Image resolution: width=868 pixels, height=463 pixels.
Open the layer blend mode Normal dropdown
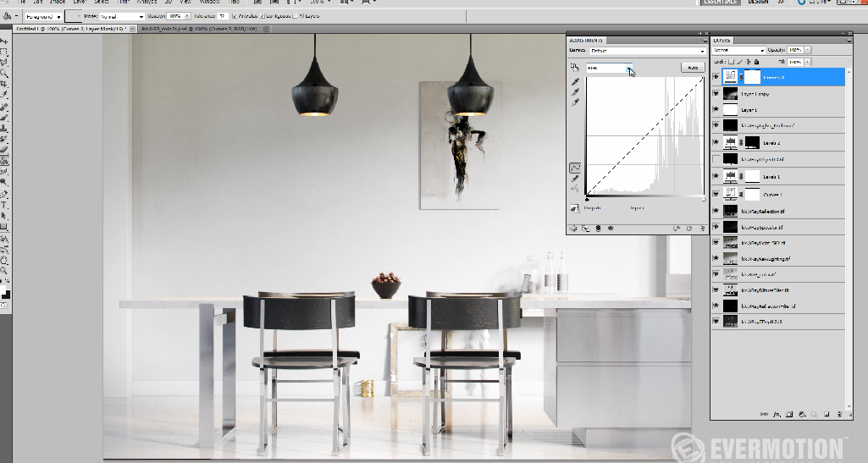(739, 50)
